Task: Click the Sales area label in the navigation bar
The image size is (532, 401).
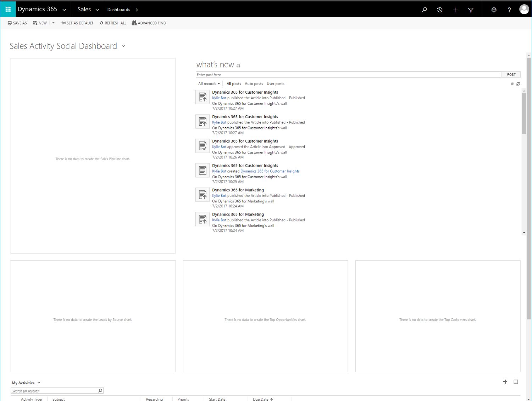Action: tap(84, 9)
